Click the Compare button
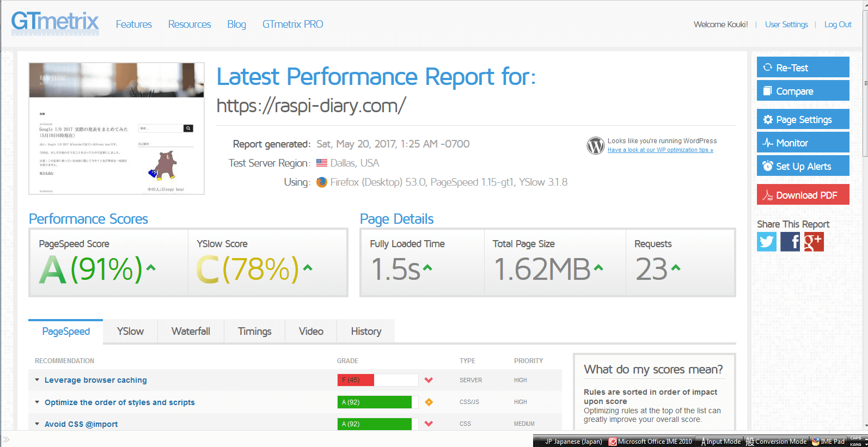Viewport: 868px width, 447px height. point(803,91)
